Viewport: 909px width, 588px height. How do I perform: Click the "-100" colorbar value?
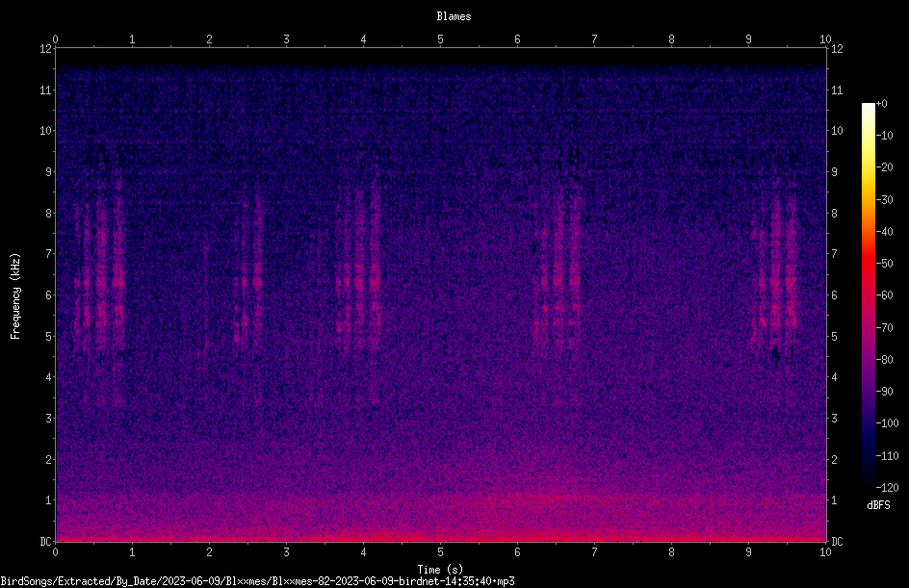[887, 423]
